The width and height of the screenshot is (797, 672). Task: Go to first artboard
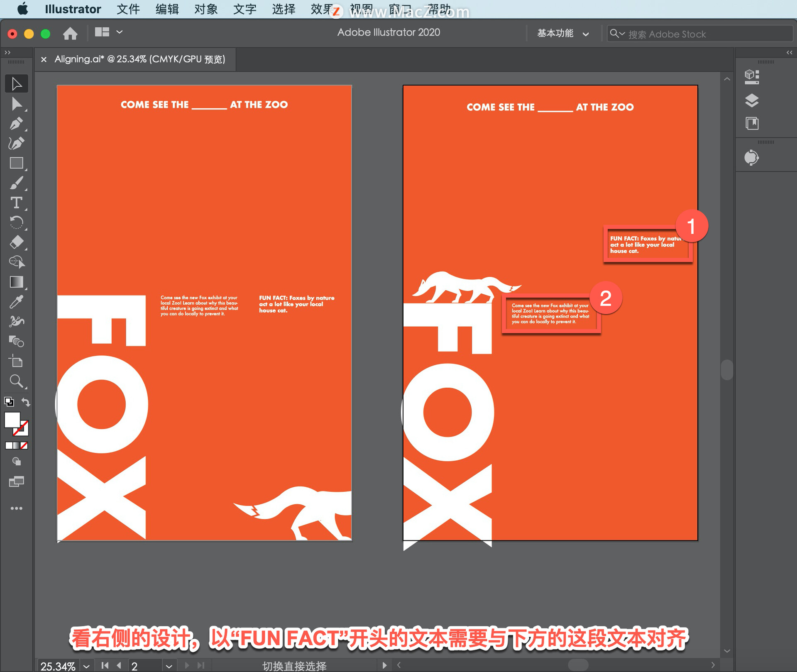(105, 665)
